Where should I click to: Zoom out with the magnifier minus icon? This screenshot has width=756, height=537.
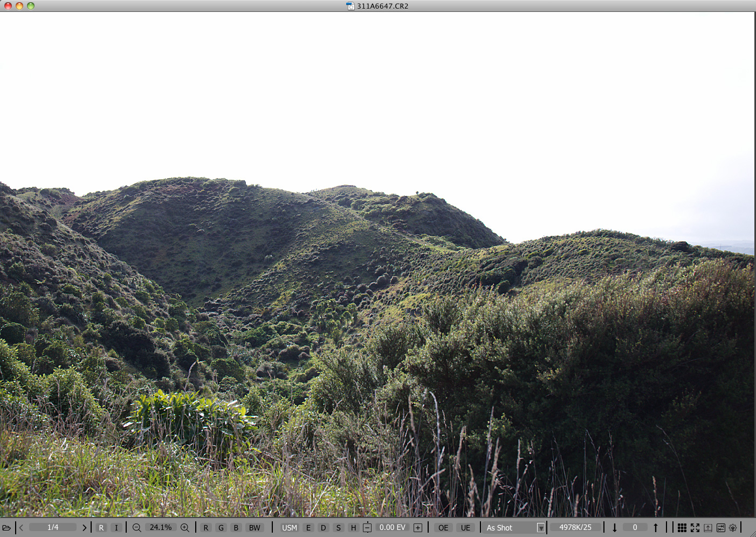click(136, 528)
